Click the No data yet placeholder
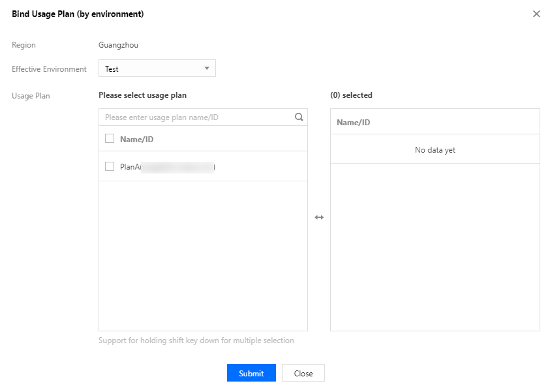The height and width of the screenshot is (392, 552). click(x=435, y=150)
